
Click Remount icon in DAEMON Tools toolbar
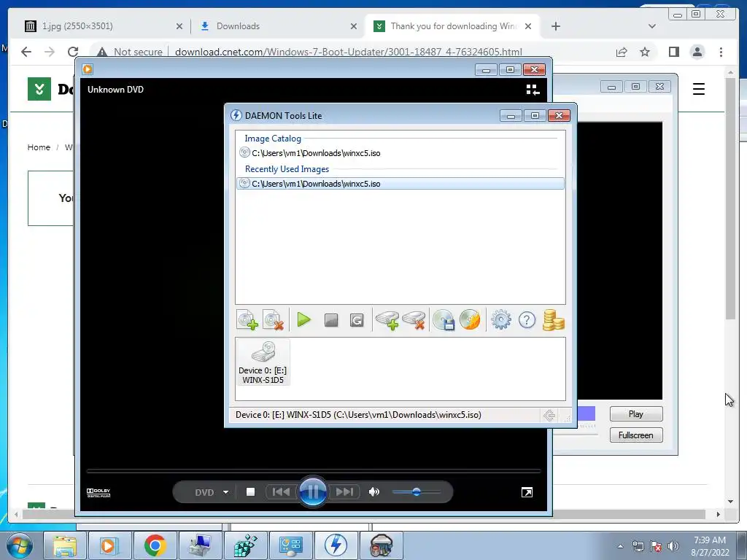(356, 320)
